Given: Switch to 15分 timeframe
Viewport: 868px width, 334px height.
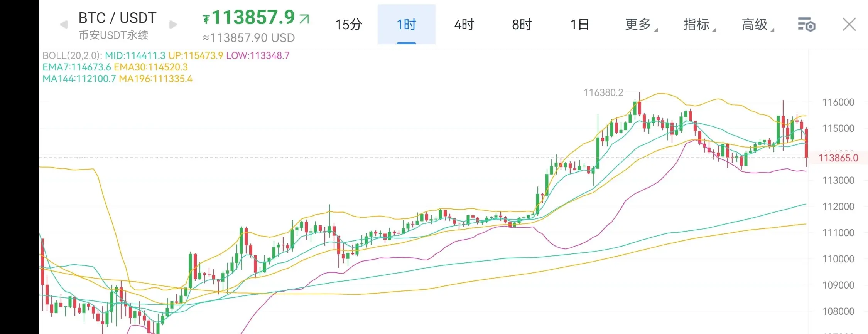Looking at the screenshot, I should pyautogui.click(x=349, y=25).
